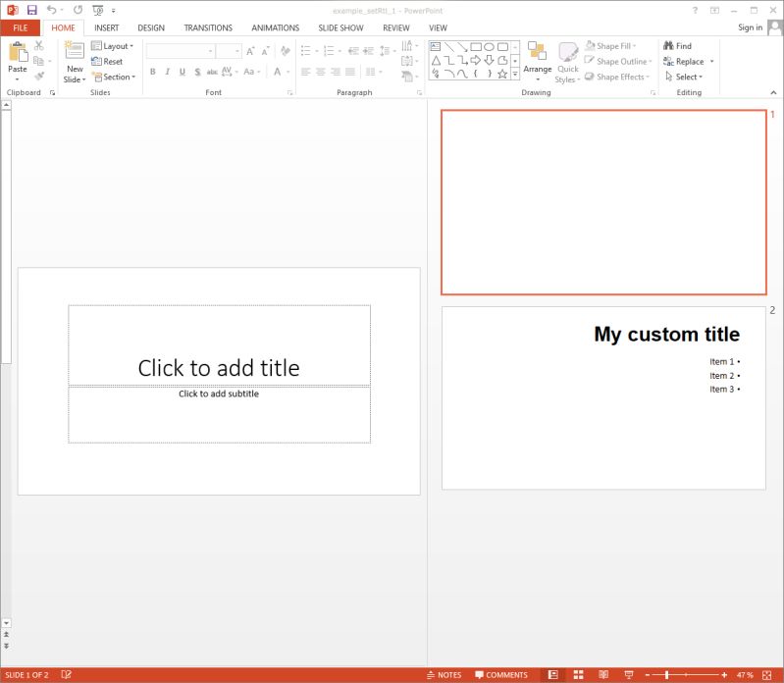Click the Save icon in quick access toolbar
The image size is (784, 683).
click(32, 10)
